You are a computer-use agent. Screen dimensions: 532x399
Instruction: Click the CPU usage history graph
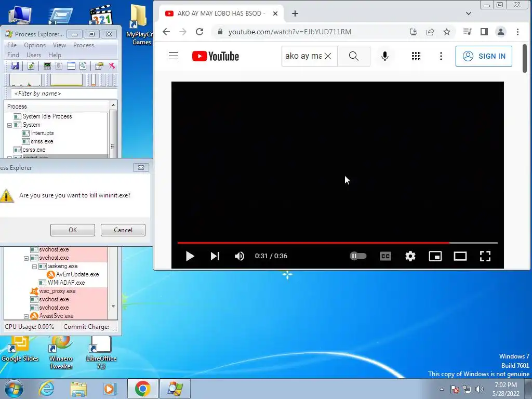pos(25,80)
